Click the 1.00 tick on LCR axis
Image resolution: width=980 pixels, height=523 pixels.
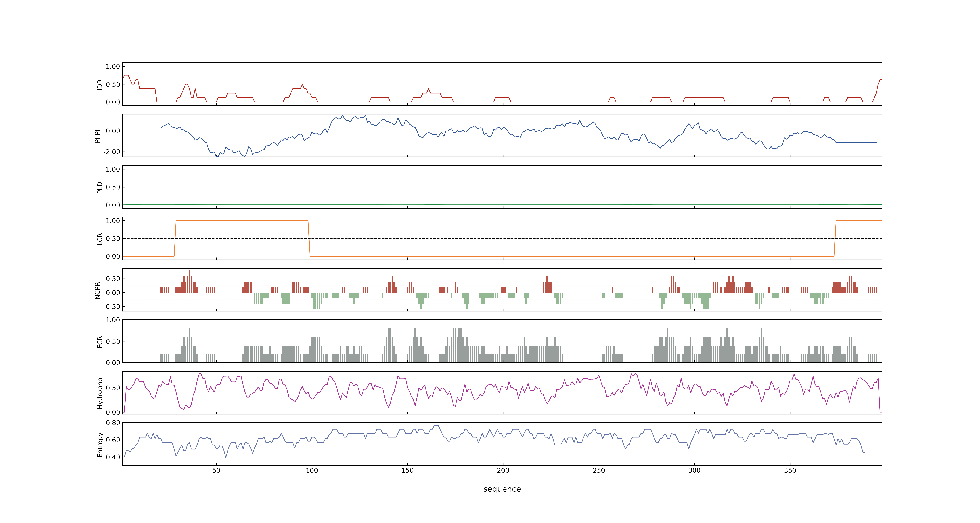113,221
